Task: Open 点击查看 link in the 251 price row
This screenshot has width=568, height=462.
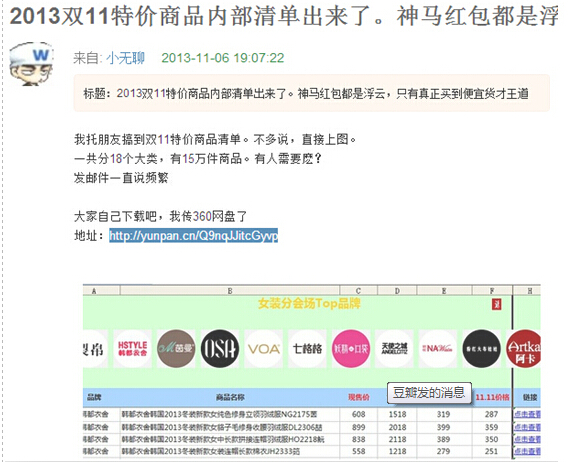Action: (x=527, y=451)
